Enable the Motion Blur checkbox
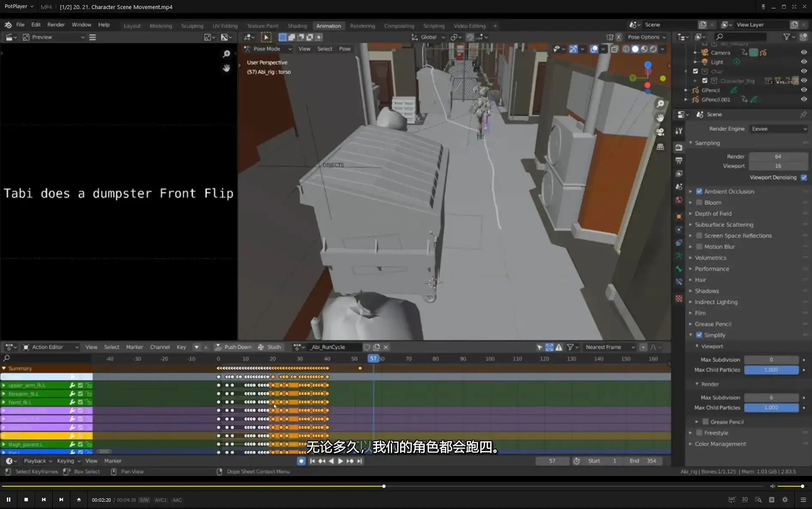 coord(699,246)
